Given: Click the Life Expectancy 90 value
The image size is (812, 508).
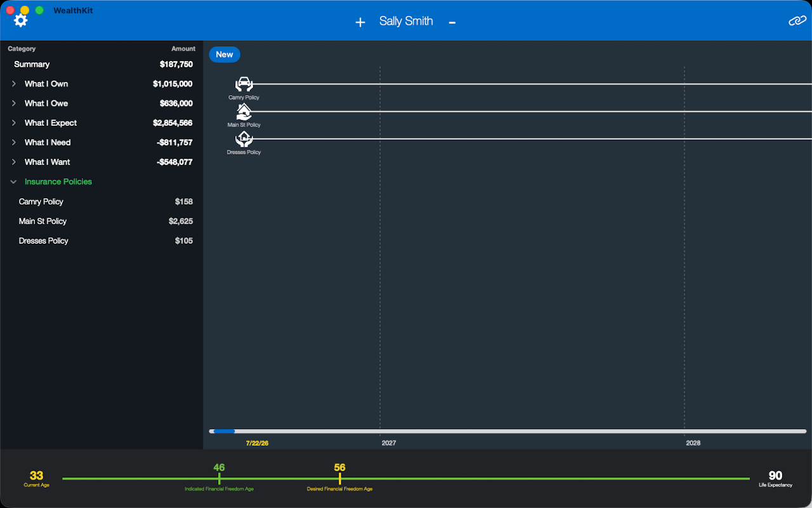Looking at the screenshot, I should coord(775,476).
